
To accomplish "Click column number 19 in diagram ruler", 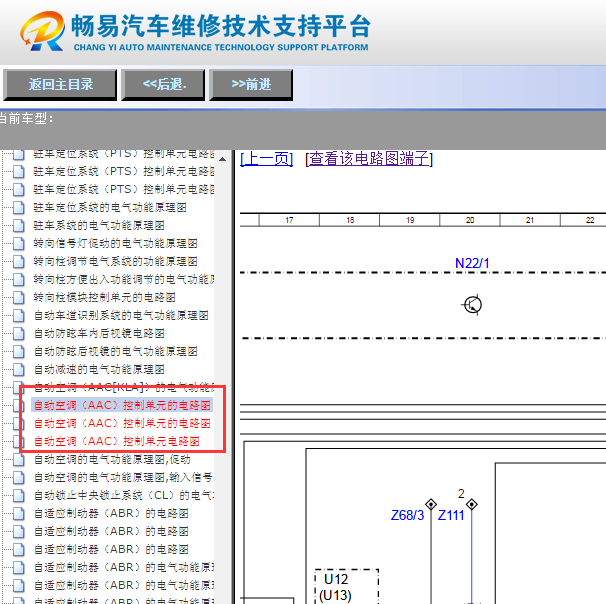I will 410,220.
